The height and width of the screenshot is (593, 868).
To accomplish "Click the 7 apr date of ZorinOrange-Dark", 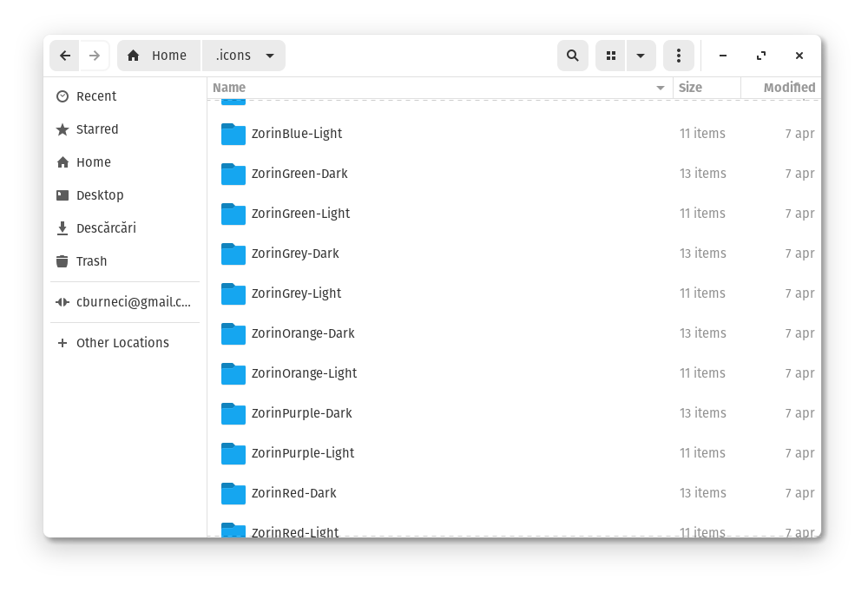I will pos(799,333).
